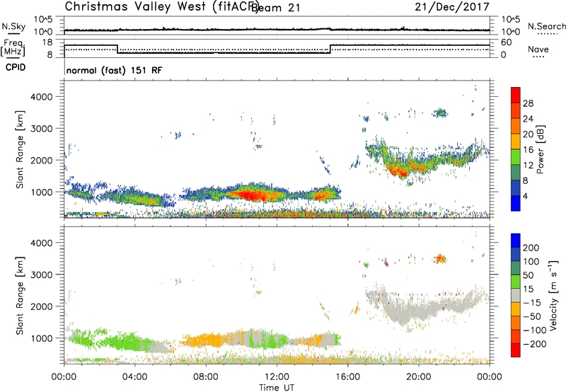
Task: Click the text 'normal (fast) 151 RF'
Action: click(x=115, y=70)
